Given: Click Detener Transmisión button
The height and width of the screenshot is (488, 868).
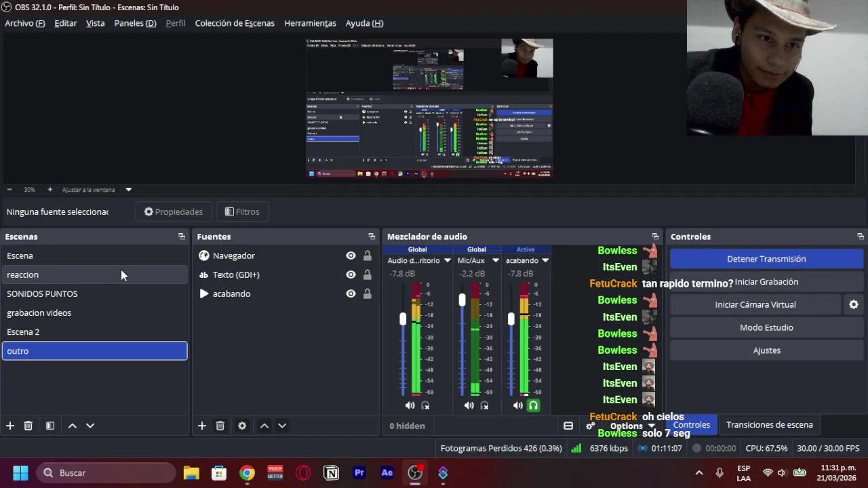Looking at the screenshot, I should click(766, 259).
